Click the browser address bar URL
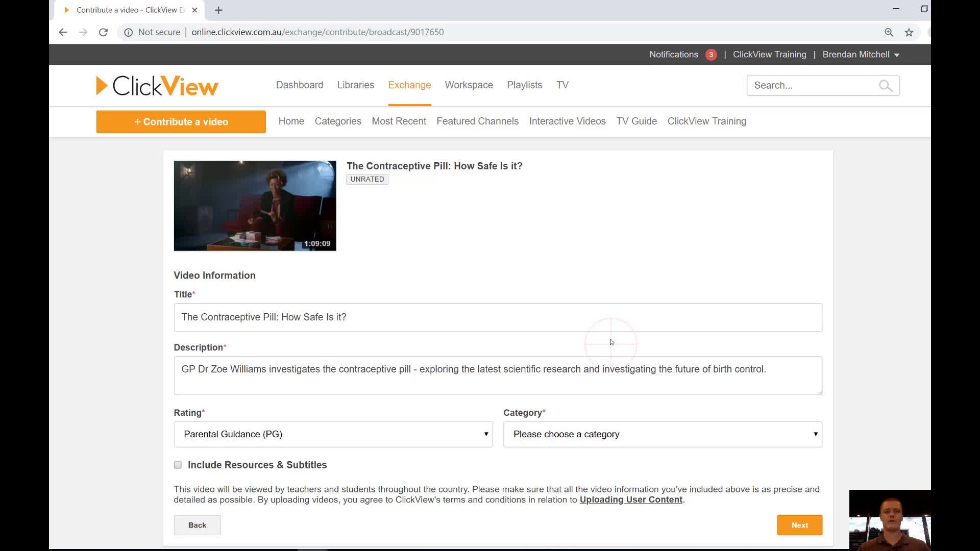Image resolution: width=980 pixels, height=551 pixels. tap(317, 32)
